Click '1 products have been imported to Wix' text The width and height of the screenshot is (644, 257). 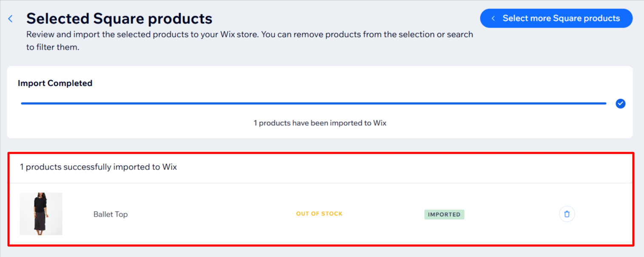(320, 123)
